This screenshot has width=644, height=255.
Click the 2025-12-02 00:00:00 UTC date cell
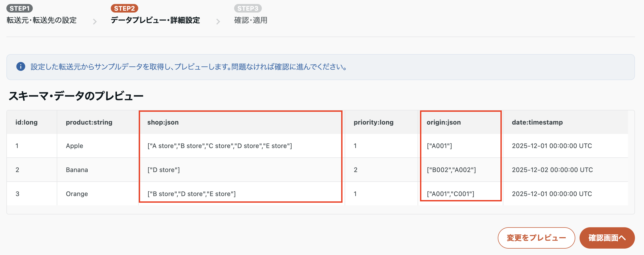pos(552,170)
